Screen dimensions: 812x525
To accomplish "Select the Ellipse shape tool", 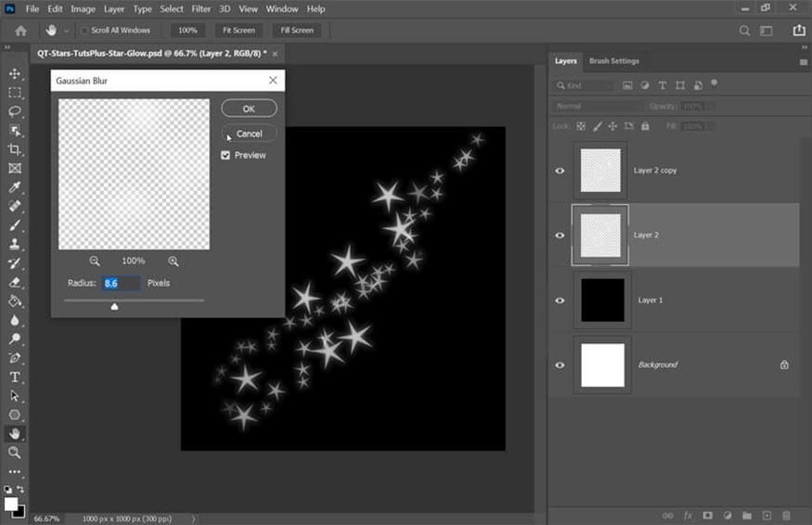I will (x=15, y=415).
